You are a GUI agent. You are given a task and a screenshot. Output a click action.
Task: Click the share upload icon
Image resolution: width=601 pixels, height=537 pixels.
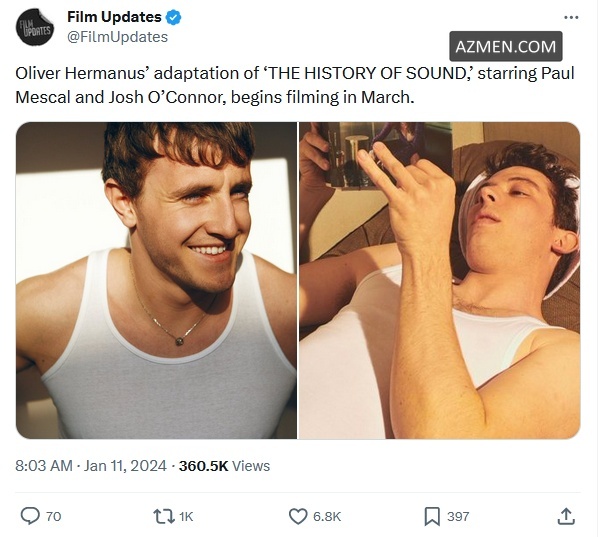click(566, 516)
